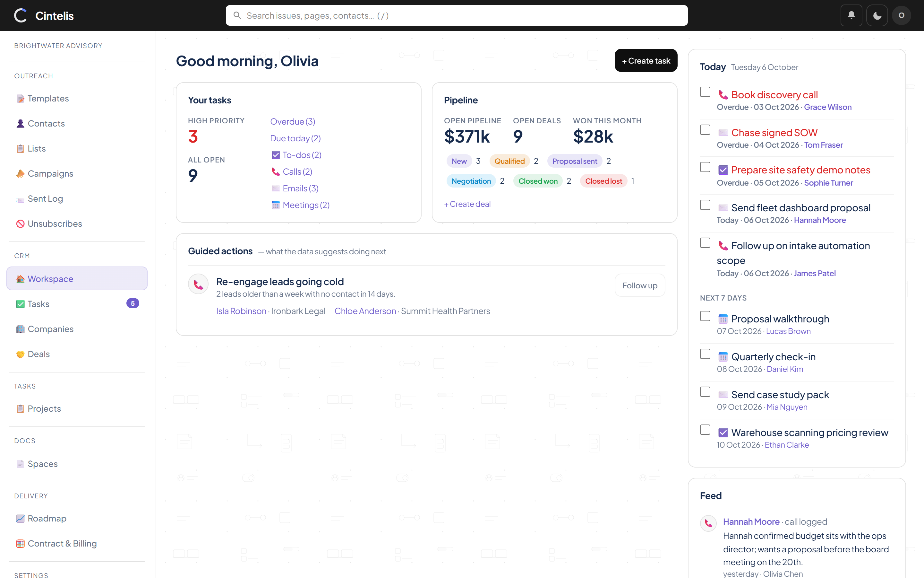Viewport: 924px width, 578px height.
Task: Open Due today (2) link
Action: pos(295,138)
